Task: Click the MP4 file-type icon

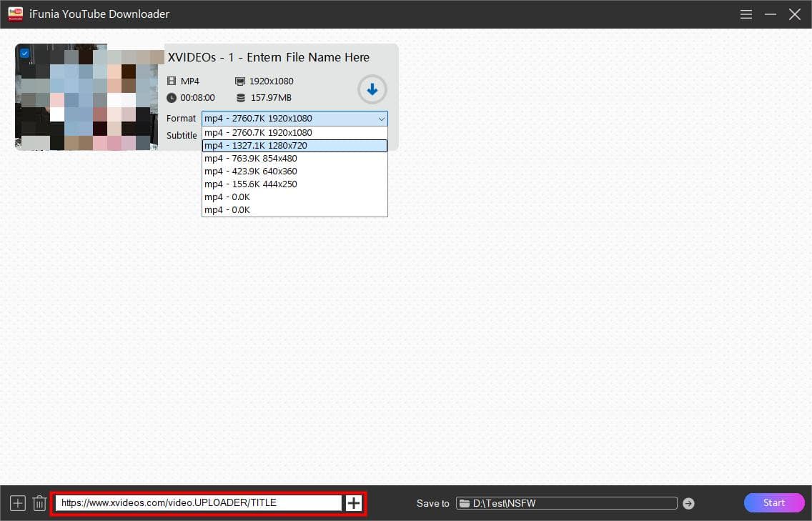Action: [x=172, y=81]
